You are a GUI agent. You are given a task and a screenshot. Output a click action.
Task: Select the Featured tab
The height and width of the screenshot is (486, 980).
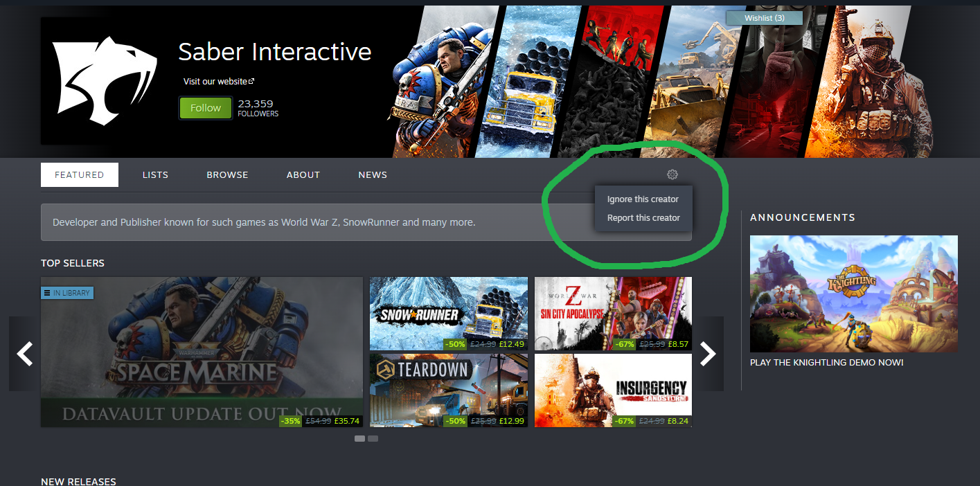80,174
